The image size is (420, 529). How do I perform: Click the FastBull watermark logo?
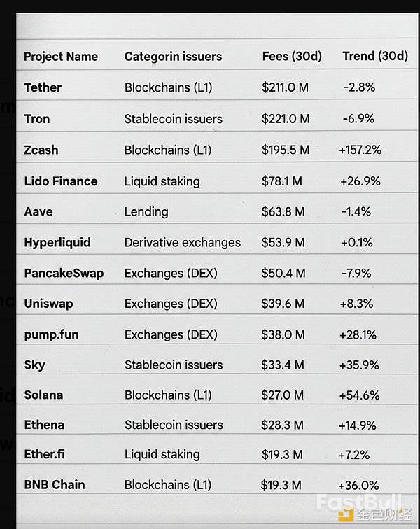pyautogui.click(x=359, y=505)
